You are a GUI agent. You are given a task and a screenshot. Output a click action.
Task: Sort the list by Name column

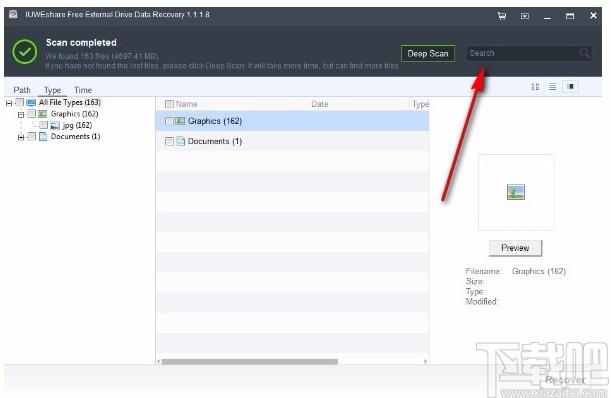pos(187,104)
